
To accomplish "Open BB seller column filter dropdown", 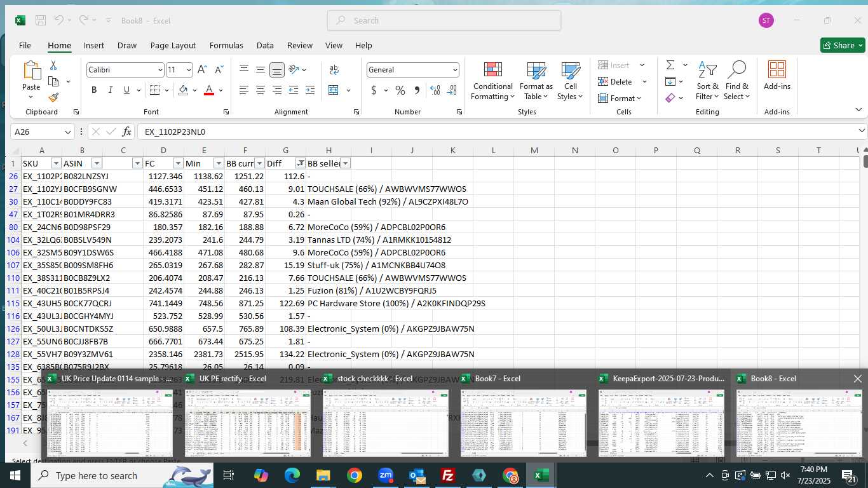I will [x=345, y=163].
